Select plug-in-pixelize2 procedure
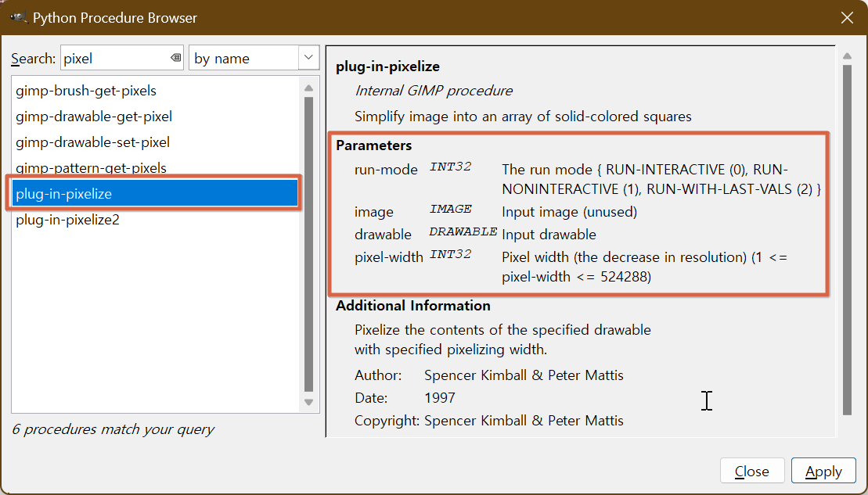 coord(155,220)
